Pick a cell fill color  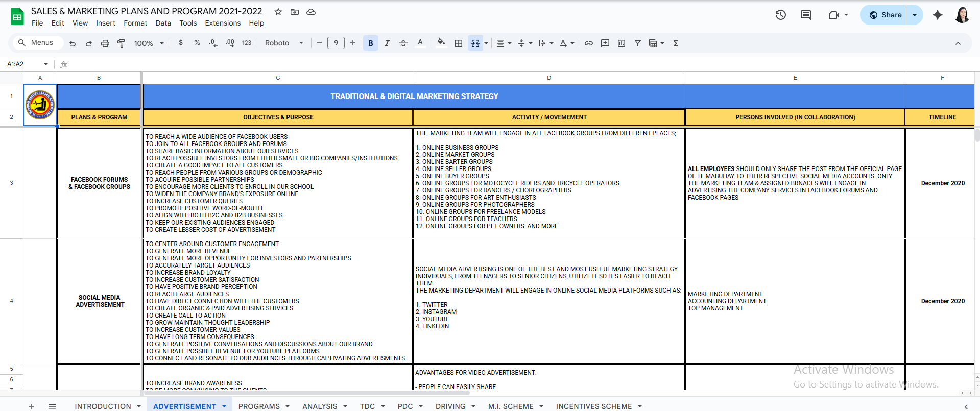[x=441, y=43]
